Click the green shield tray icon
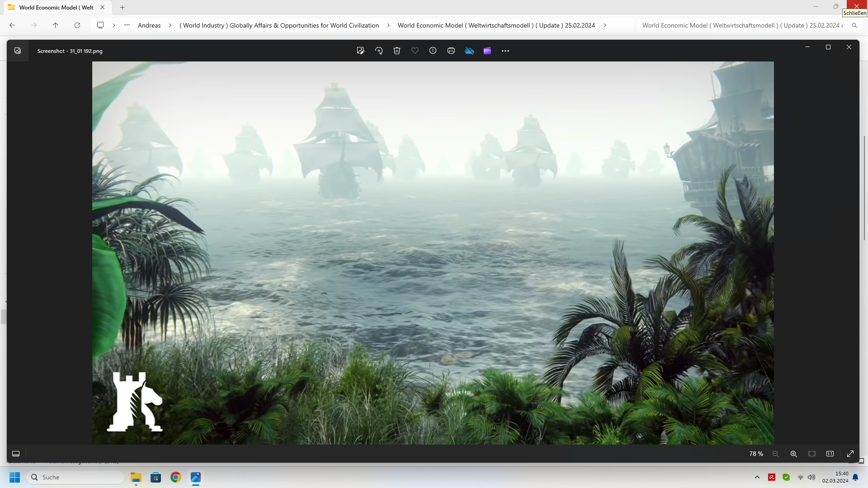Image resolution: width=868 pixels, height=488 pixels. click(786, 477)
